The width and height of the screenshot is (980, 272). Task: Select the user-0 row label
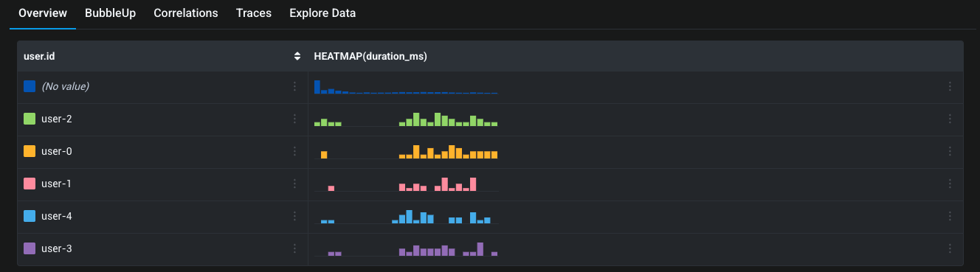(x=57, y=151)
